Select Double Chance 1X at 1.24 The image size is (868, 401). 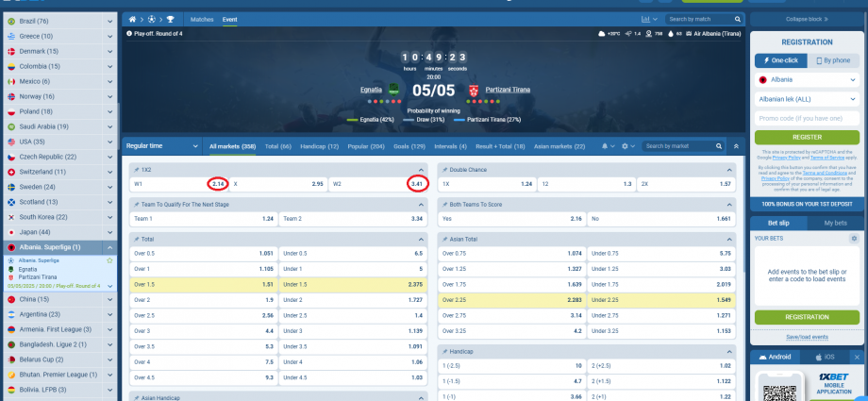[487, 184]
